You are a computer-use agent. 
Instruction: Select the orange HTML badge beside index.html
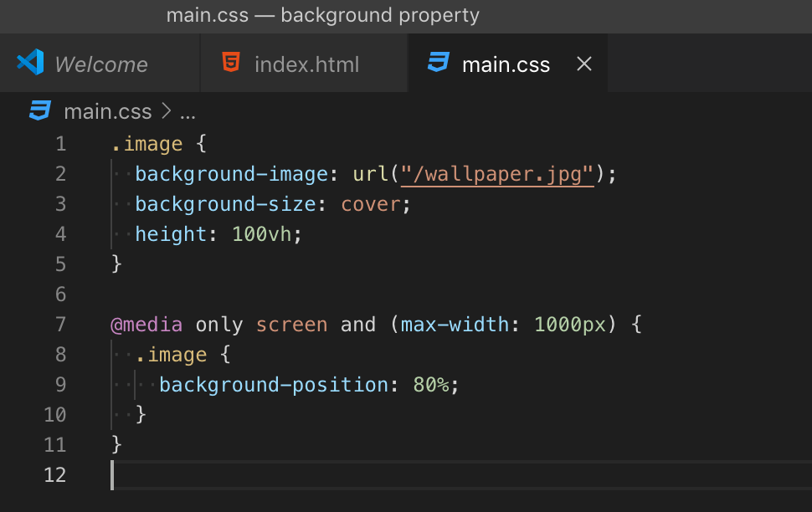click(231, 63)
